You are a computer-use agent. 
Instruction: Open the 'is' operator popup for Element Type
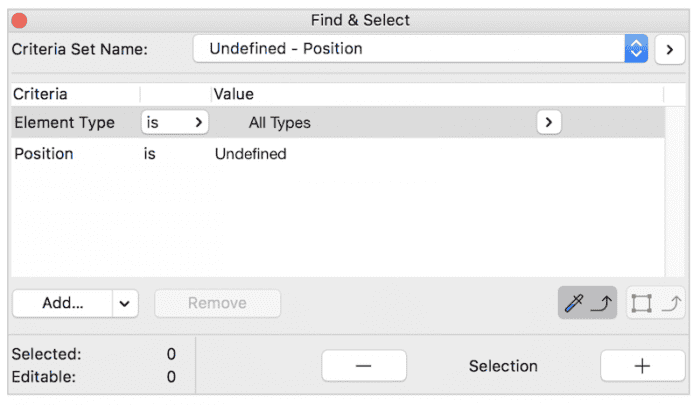click(175, 122)
